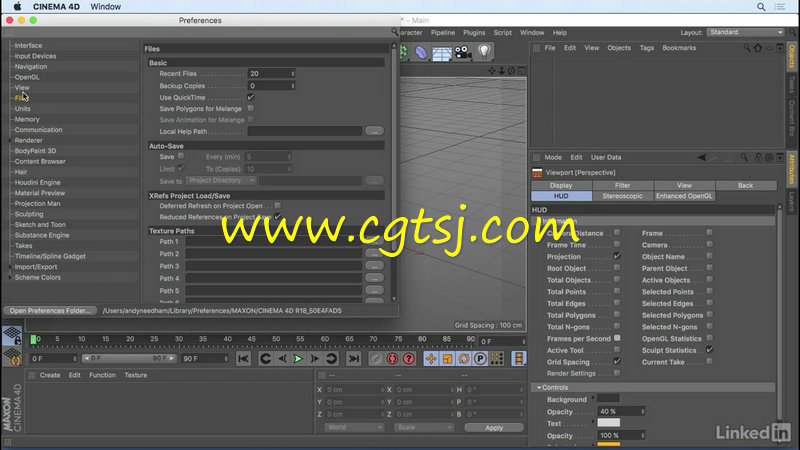Viewport: 800px width, 450px height.
Task: Expand the Scheme Colors preferences tree item
Action: point(10,278)
